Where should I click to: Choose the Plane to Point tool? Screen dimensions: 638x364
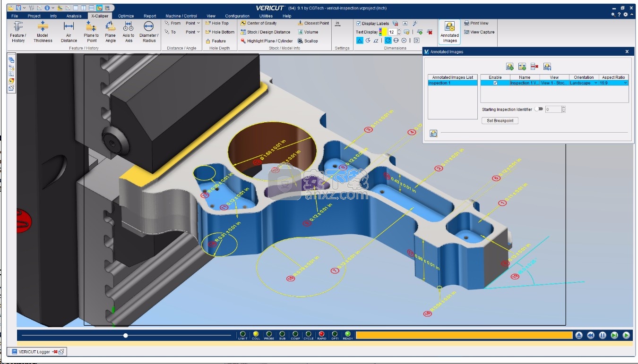pyautogui.click(x=91, y=32)
